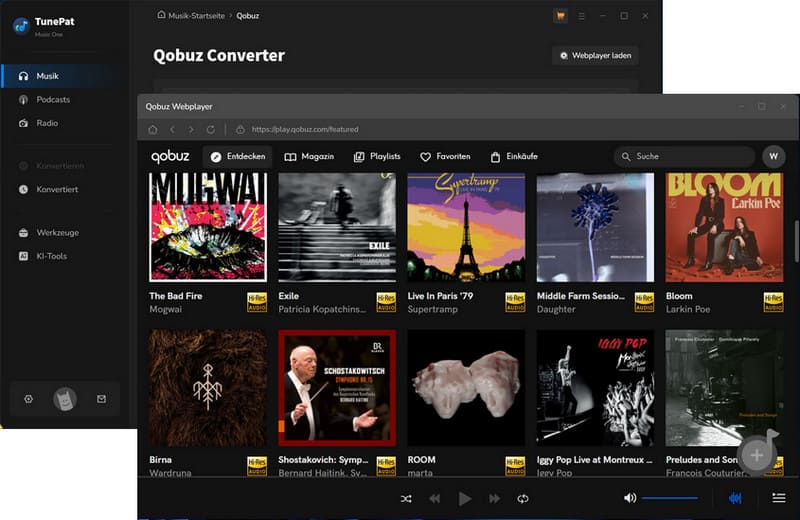
Task: Open the hamburger menu in TunePat title bar
Action: pyautogui.click(x=582, y=16)
